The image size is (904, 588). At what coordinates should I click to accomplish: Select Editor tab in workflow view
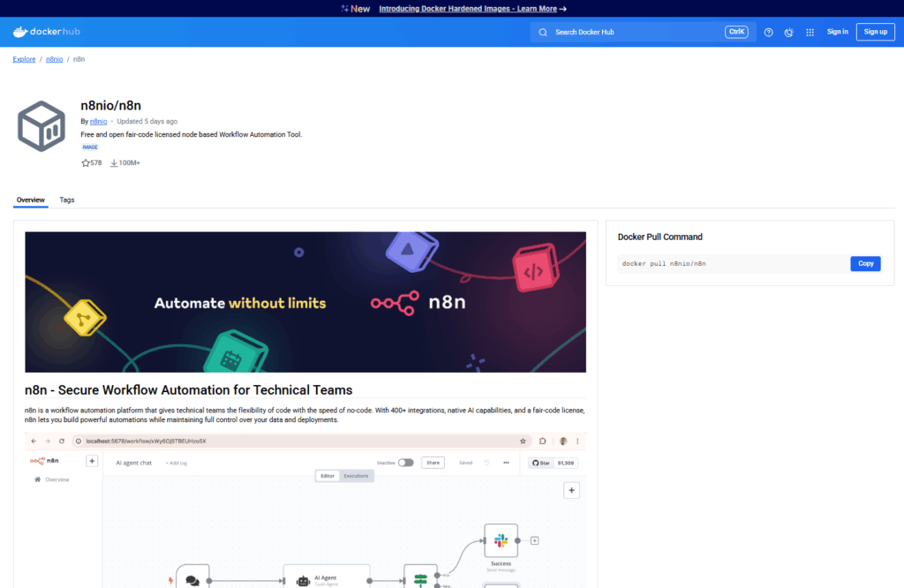point(328,476)
